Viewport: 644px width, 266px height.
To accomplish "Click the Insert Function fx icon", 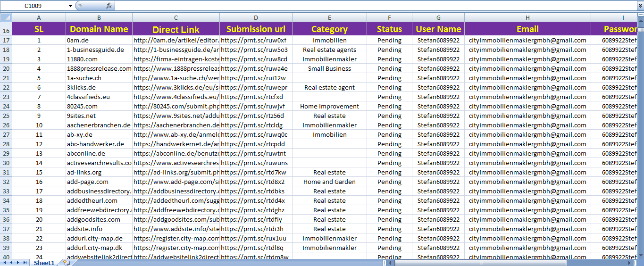I will pyautogui.click(x=109, y=6).
